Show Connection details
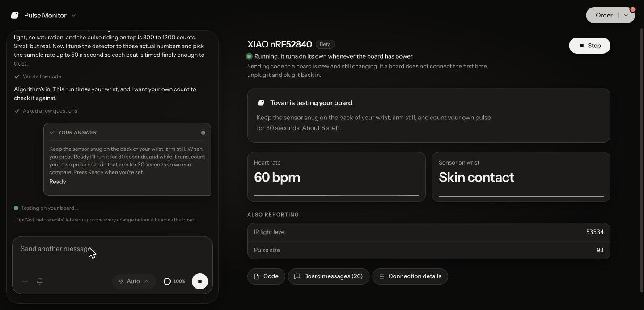This screenshot has width=644, height=310. point(410,276)
